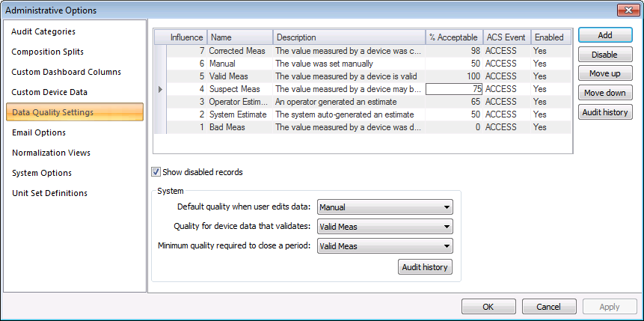Edit the 75 percent acceptable field
This screenshot has height=321, width=644.
point(454,89)
